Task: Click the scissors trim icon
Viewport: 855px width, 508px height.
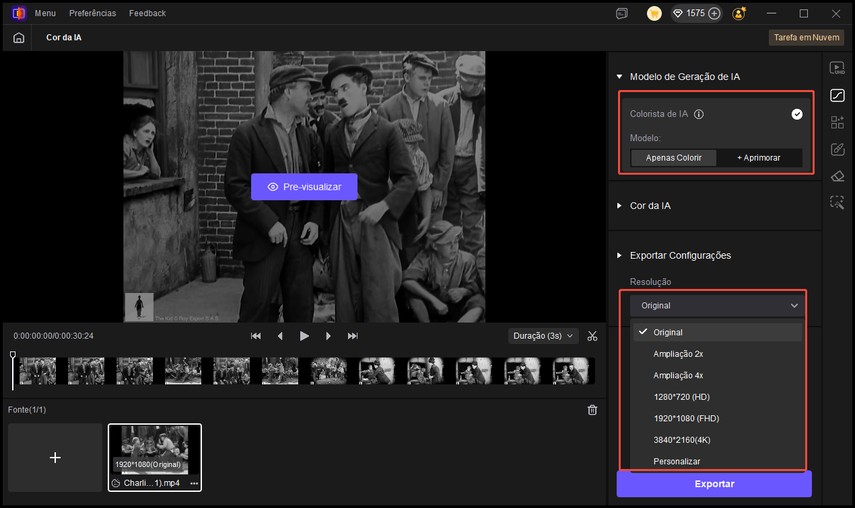Action: [592, 336]
